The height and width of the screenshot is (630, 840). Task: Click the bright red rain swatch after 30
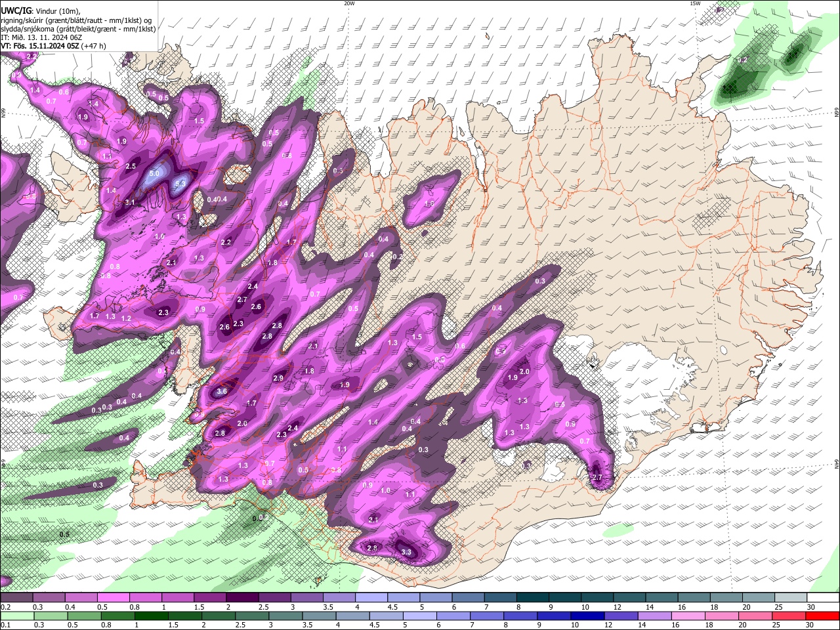[x=822, y=616]
